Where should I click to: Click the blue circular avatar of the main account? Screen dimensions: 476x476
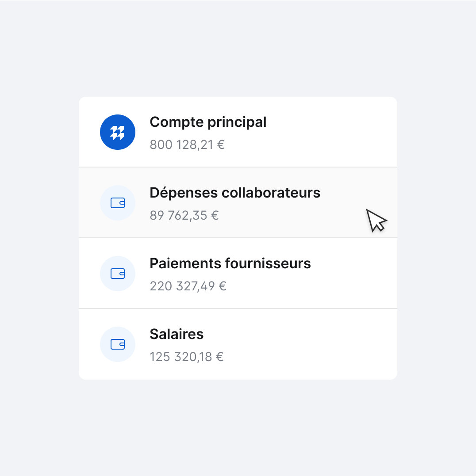(x=118, y=132)
